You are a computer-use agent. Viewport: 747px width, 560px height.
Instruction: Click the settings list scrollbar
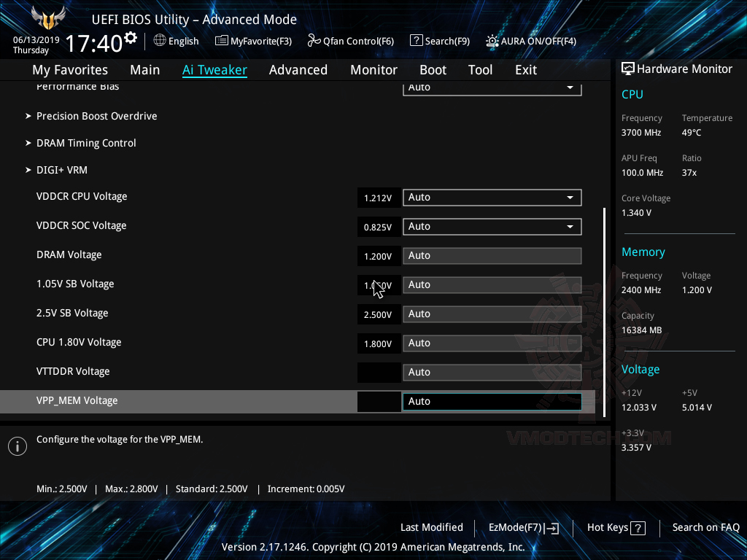click(x=604, y=312)
